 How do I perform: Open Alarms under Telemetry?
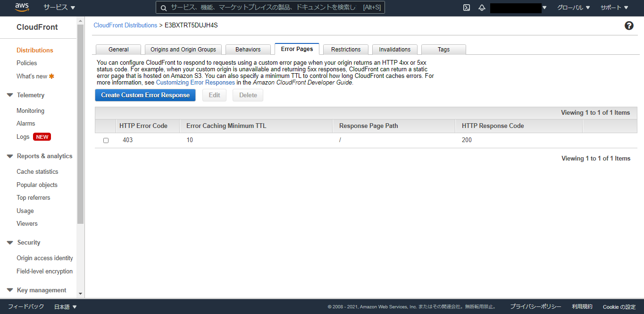(26, 123)
